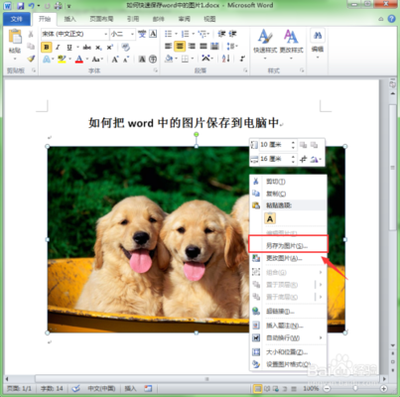Click the Paste clipboard icon

point(15,37)
